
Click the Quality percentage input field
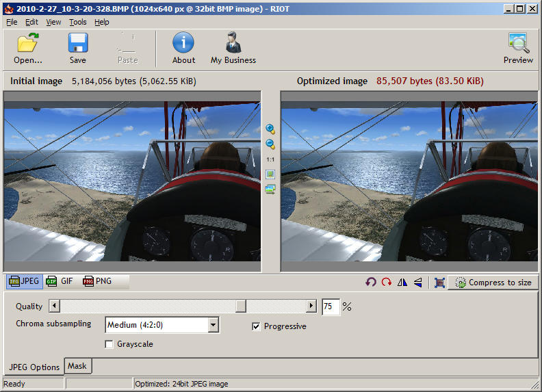330,306
